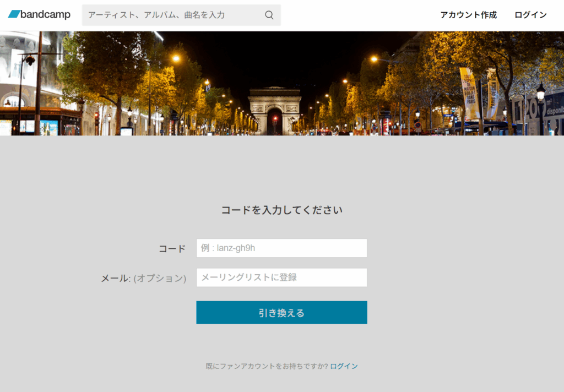Open the ログイン link in the top header

point(530,15)
